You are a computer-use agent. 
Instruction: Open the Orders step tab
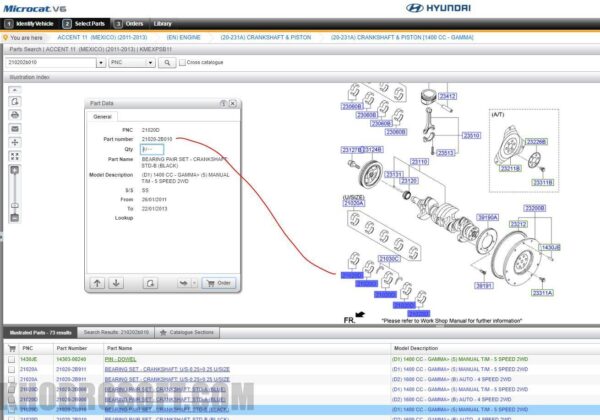pos(129,24)
